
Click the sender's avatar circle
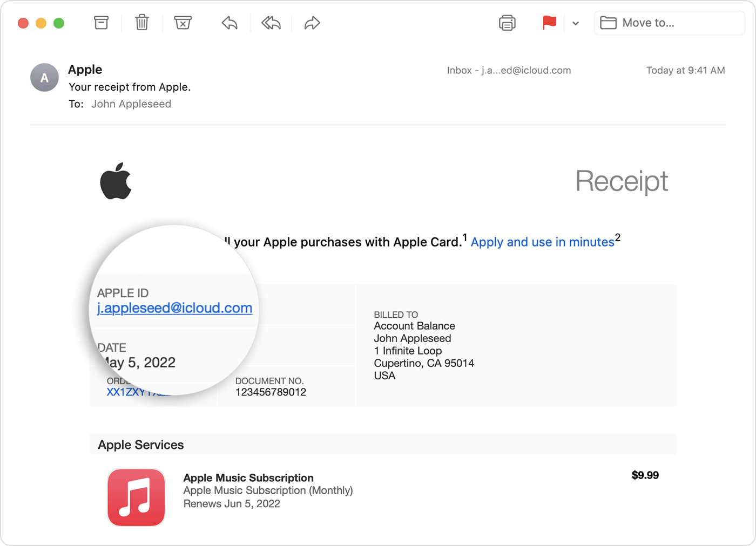tap(44, 77)
